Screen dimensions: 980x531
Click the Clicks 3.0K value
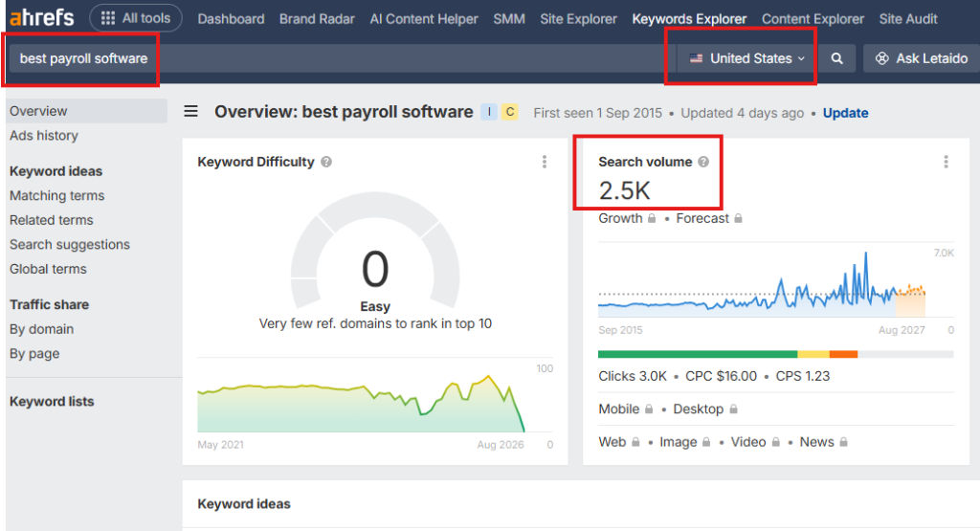633,377
